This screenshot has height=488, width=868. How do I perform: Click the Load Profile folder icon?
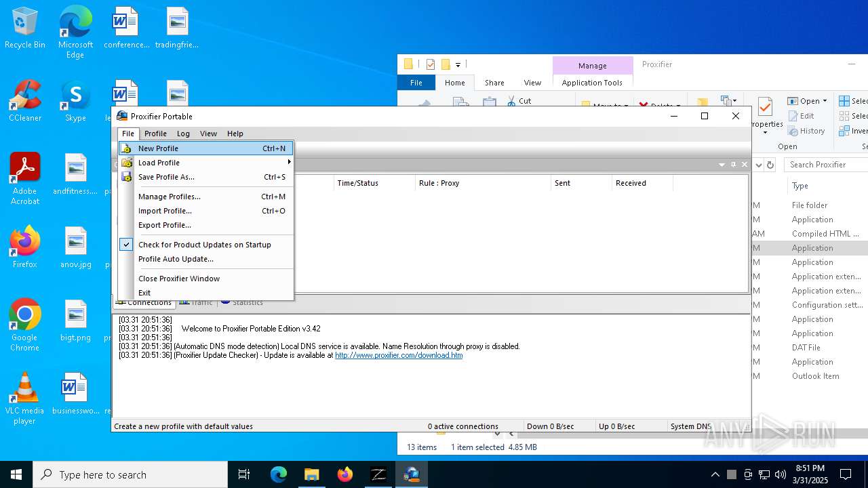[126, 163]
